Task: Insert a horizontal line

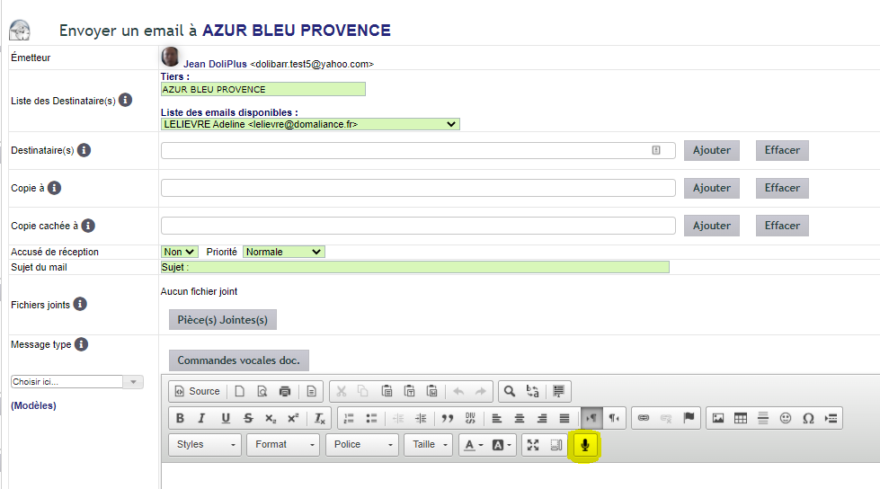Action: pyautogui.click(x=763, y=418)
